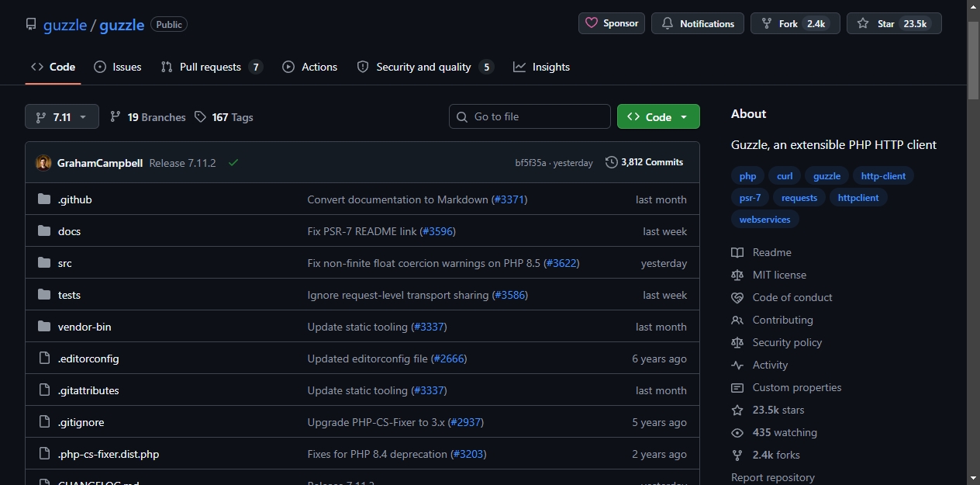980x485 pixels.
Task: View the 23.5k stars link
Action: [x=778, y=410]
